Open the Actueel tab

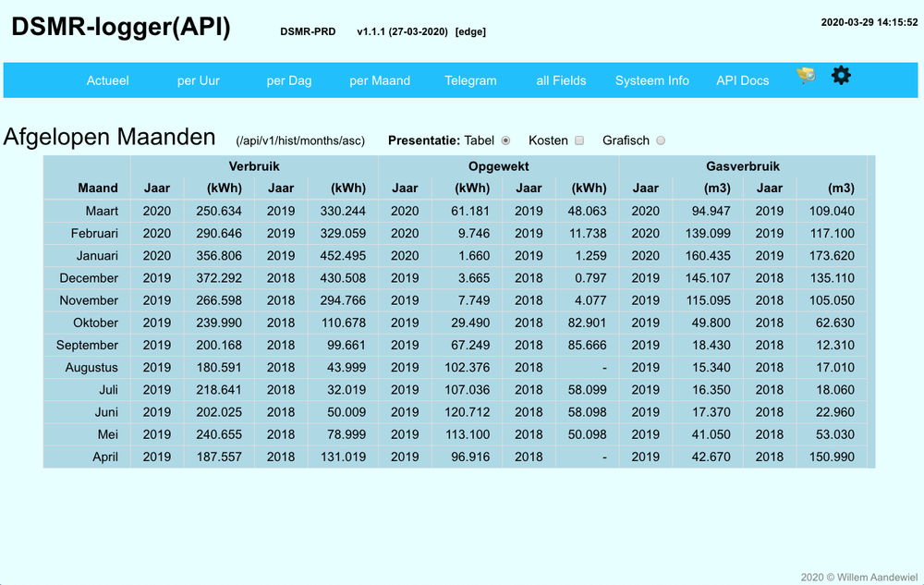(108, 80)
